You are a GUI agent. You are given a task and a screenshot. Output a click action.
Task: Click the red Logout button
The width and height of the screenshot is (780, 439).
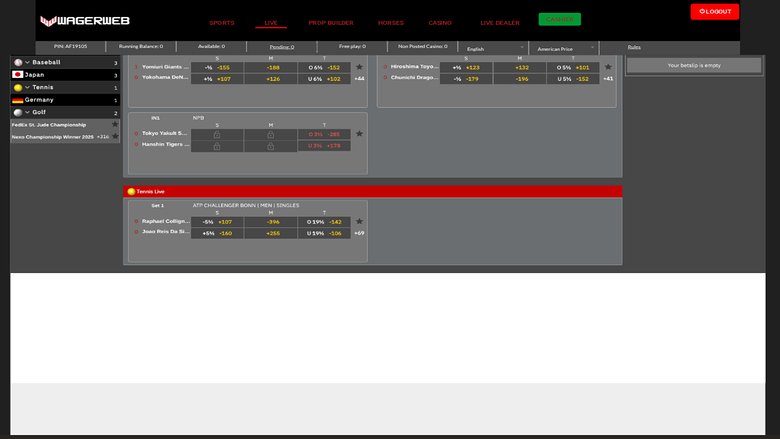(714, 11)
